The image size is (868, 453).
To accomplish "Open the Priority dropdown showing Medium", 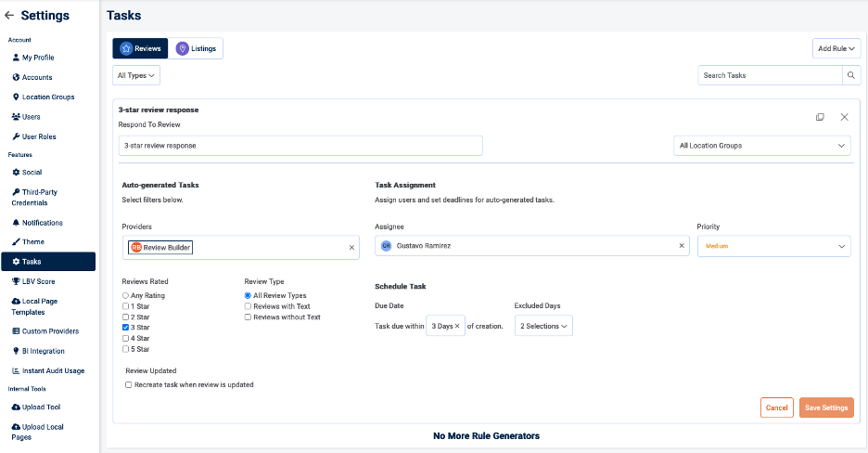I will click(x=773, y=246).
